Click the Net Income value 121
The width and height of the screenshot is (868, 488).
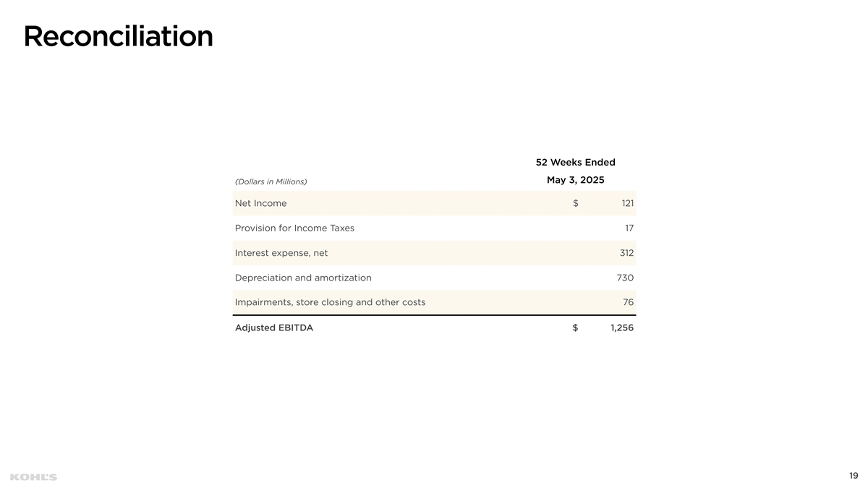click(x=627, y=203)
